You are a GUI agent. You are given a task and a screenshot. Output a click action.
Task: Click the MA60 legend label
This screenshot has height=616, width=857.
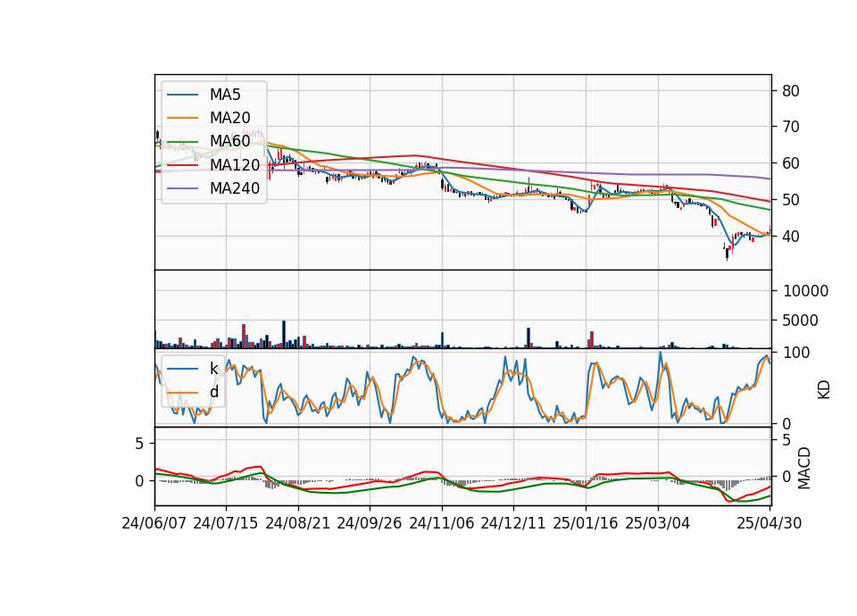pos(229,142)
